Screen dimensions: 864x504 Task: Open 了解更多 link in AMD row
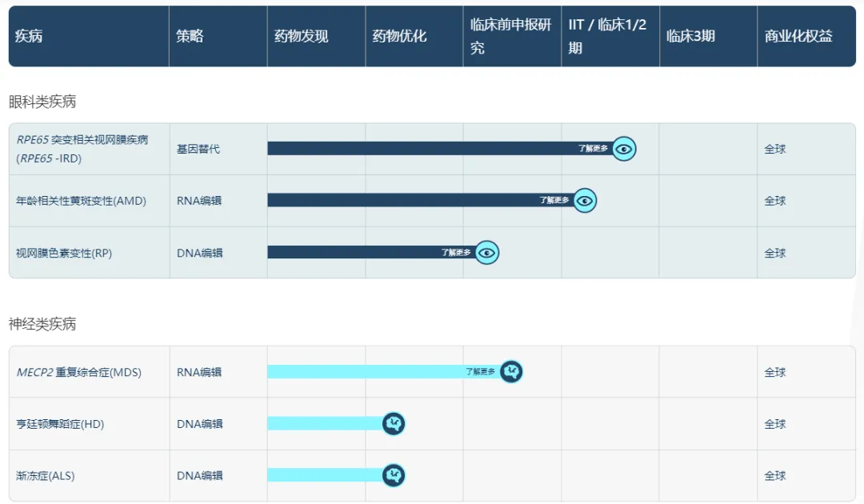point(554,201)
